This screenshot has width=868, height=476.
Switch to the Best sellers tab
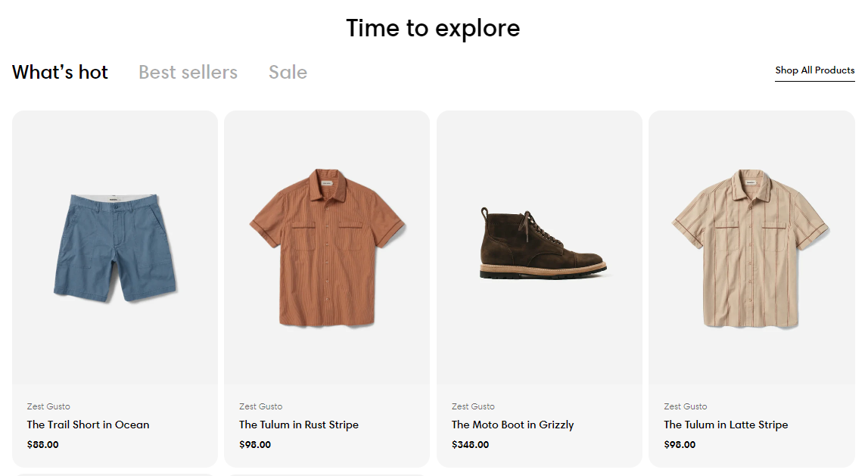[188, 73]
